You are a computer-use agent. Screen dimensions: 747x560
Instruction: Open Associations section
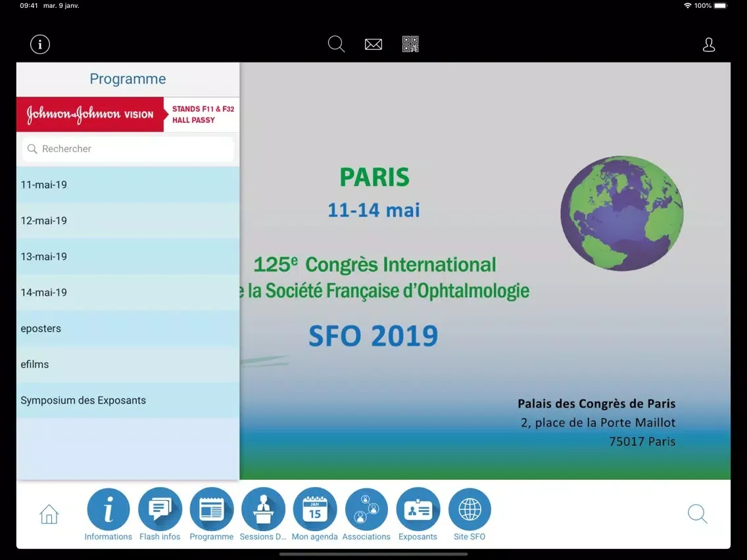point(366,509)
